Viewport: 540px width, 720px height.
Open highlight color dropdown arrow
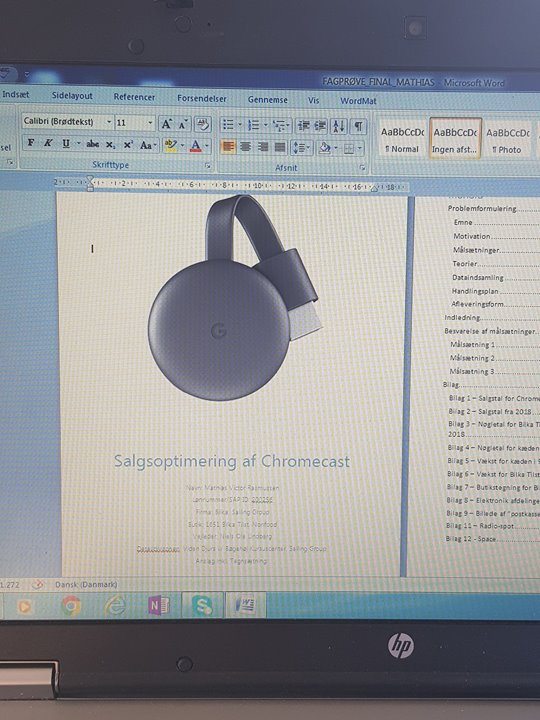click(x=183, y=146)
